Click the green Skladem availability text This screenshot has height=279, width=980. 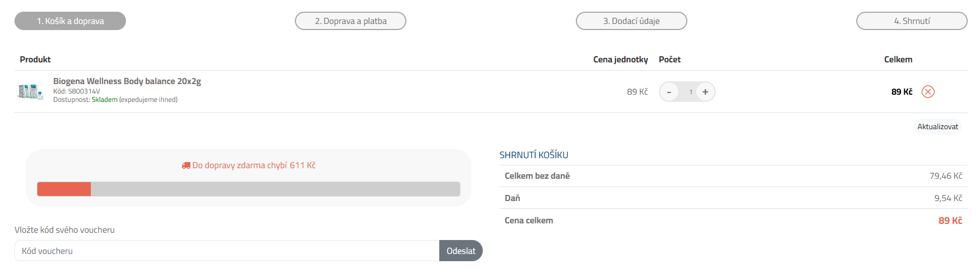[104, 100]
